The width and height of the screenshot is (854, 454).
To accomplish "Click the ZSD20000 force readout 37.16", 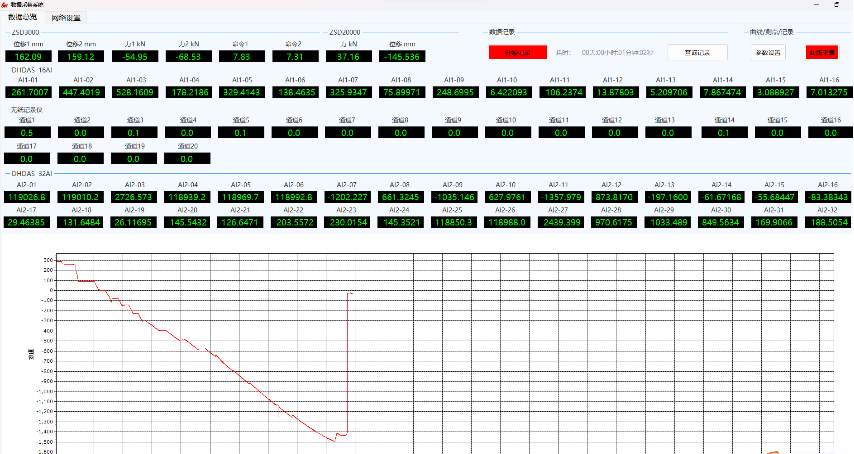I will pos(349,57).
